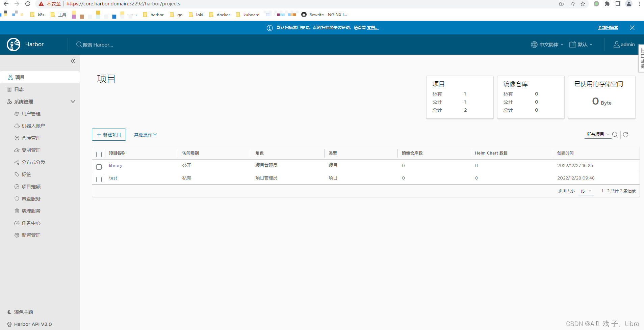Go back with browser back arrow
The height and width of the screenshot is (330, 644).
point(6,4)
